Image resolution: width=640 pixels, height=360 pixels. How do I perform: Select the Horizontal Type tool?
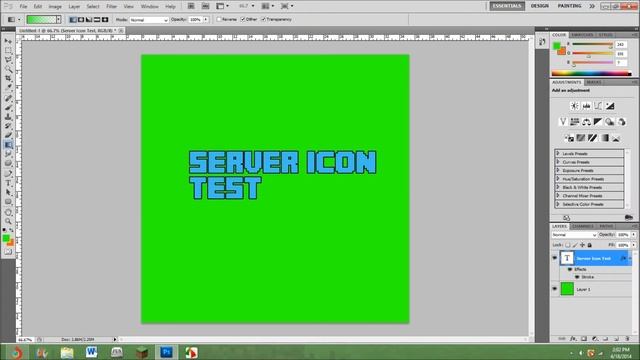(x=8, y=183)
